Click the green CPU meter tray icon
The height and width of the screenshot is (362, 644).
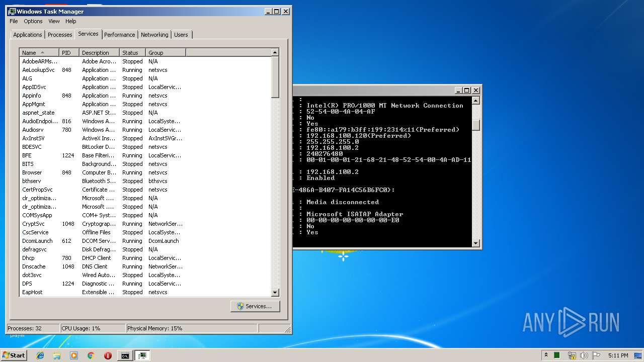coord(557,355)
